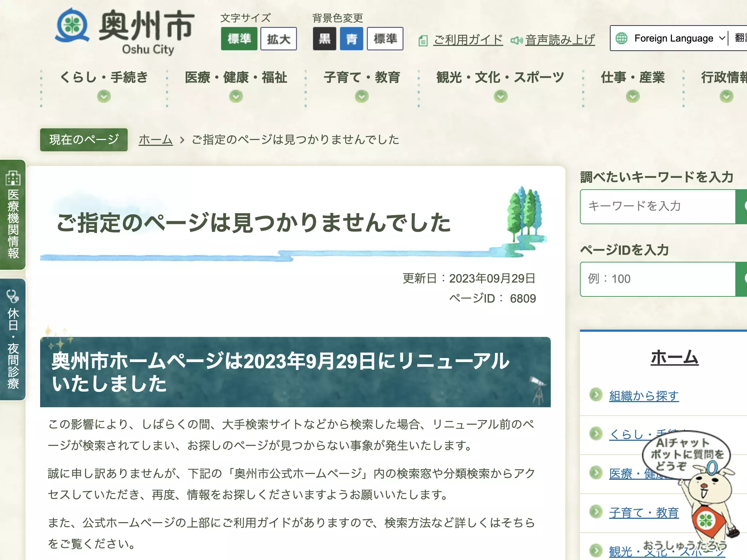Click the arrow icon beside 医療 sidebar link
This screenshot has height=560, width=747.
point(596,472)
